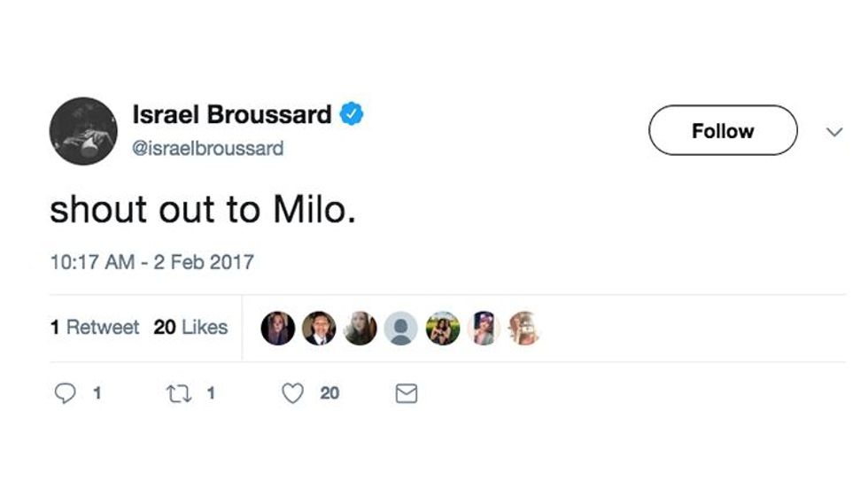
Task: Open the first liker's avatar in the row
Action: point(277,328)
